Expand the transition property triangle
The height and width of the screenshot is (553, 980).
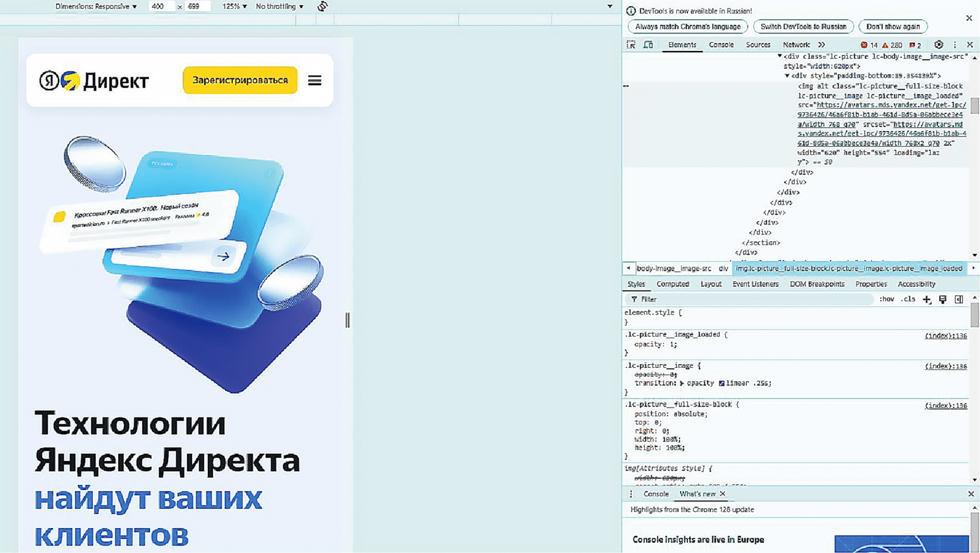point(682,384)
